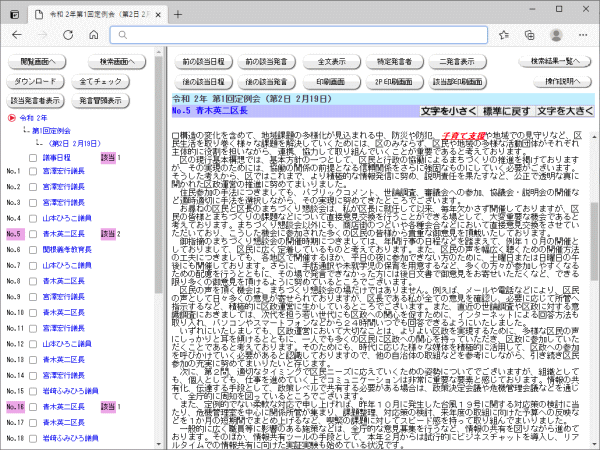Show full text with 全文表示
600x450 pixels.
coord(331,62)
